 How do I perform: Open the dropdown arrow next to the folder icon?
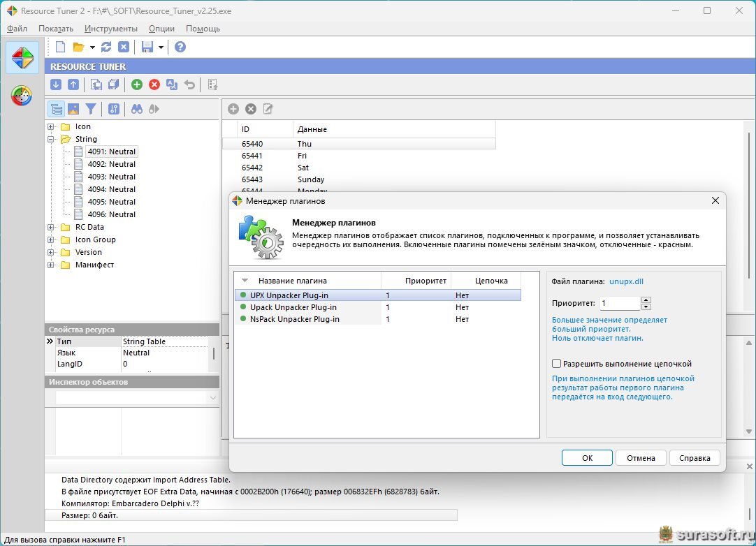[x=92, y=47]
